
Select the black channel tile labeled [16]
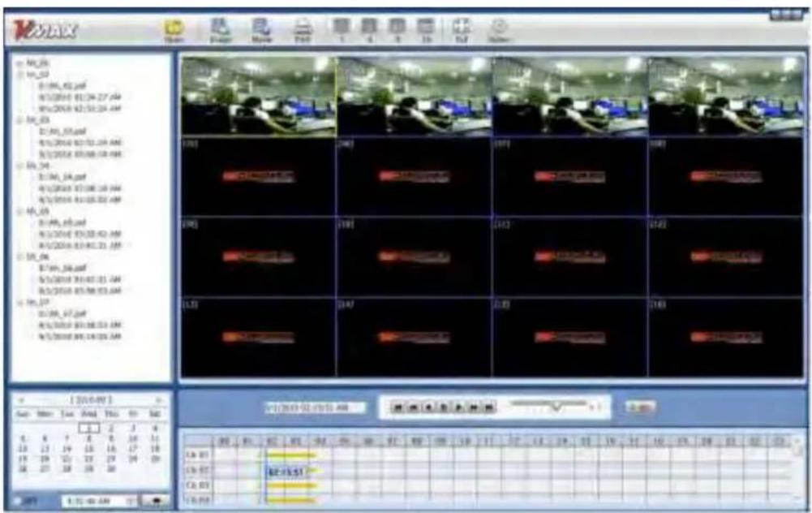[725, 337]
